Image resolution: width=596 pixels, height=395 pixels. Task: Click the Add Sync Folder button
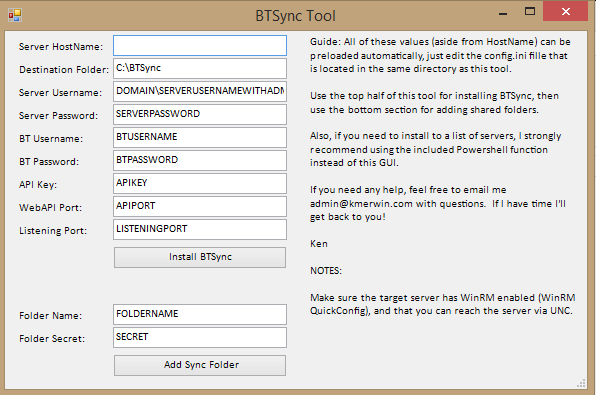point(200,365)
